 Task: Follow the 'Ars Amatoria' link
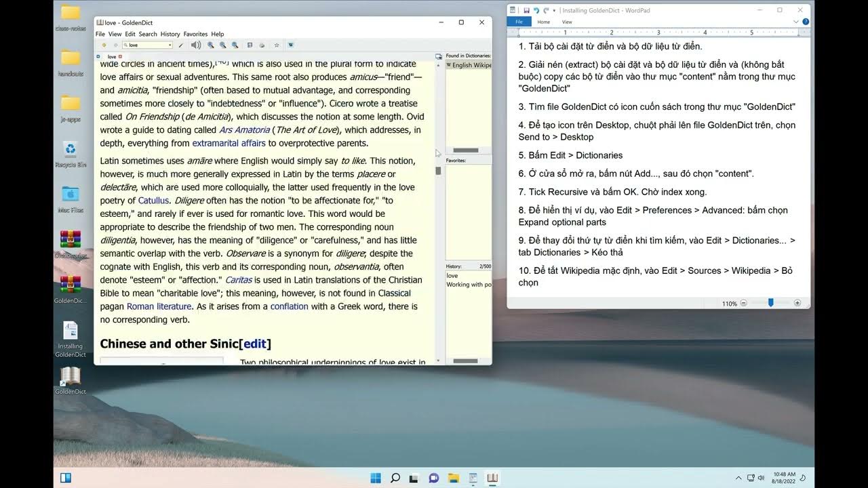pos(244,130)
